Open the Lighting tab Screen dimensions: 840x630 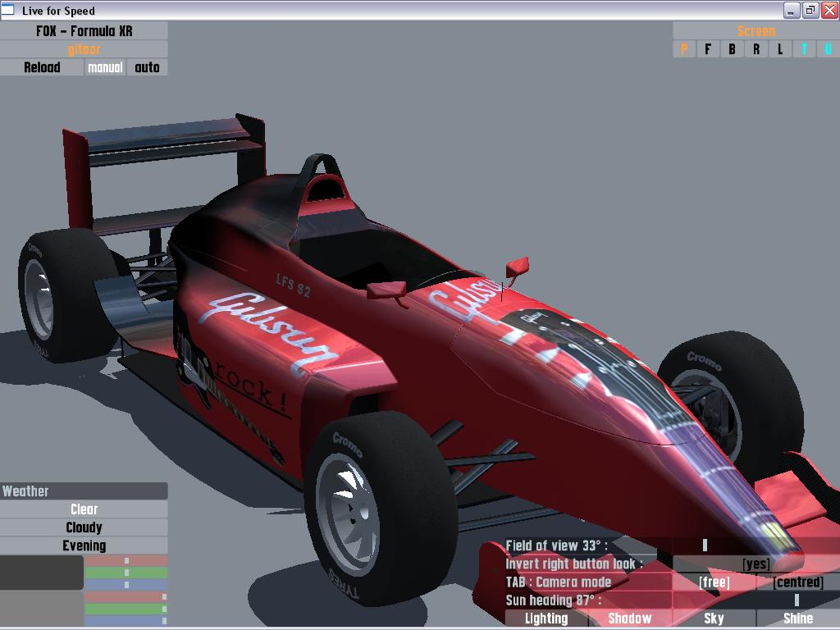click(546, 619)
